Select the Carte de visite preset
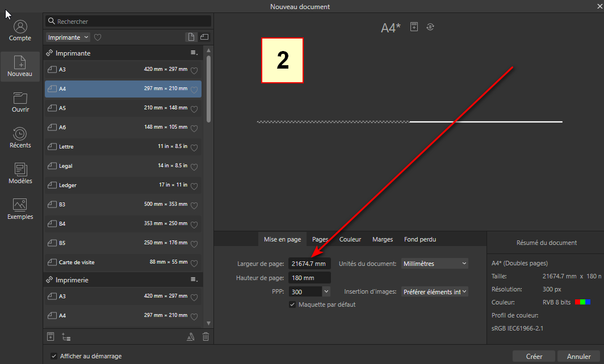Viewport: 604px width, 364px height. tap(123, 262)
